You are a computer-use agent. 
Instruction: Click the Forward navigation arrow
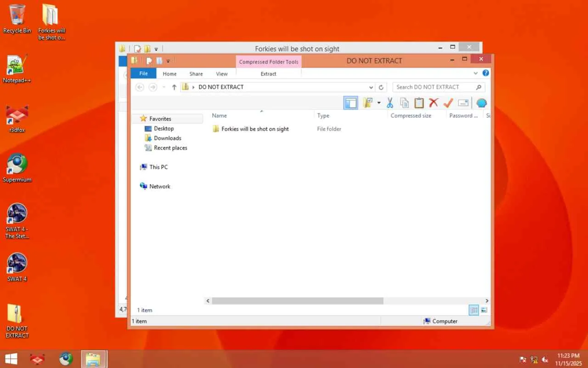coord(153,87)
